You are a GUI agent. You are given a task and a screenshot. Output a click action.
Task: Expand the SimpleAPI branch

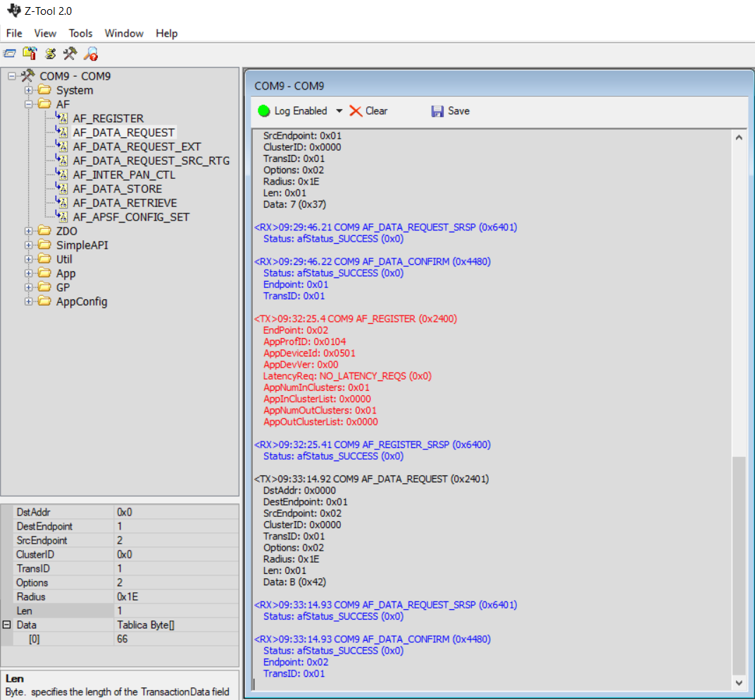pyautogui.click(x=27, y=244)
